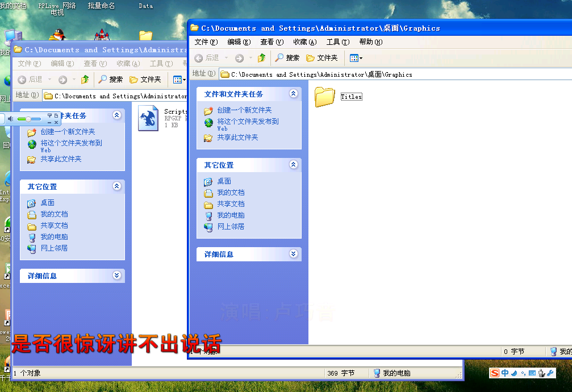Collapse 其它位置 panel in Graphics window
This screenshot has height=392, width=572.
(x=293, y=165)
